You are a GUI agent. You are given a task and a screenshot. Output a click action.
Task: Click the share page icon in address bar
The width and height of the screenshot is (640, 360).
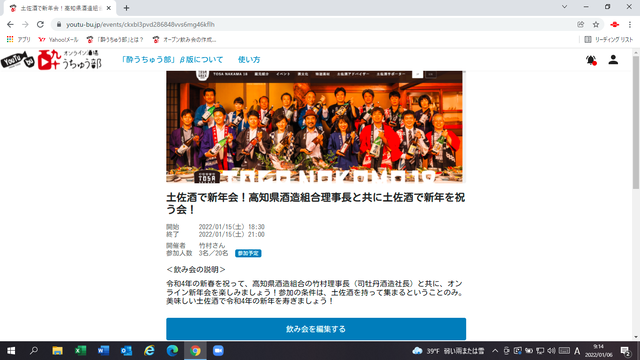[580, 24]
